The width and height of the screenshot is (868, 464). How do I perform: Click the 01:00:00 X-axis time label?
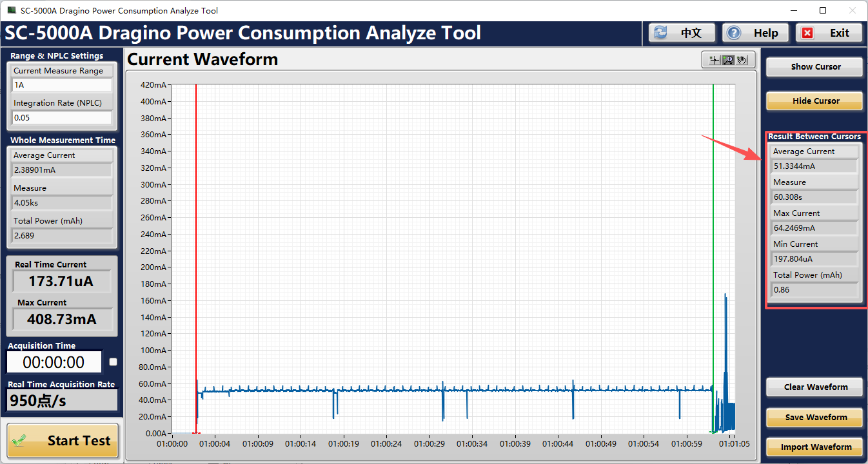click(172, 444)
